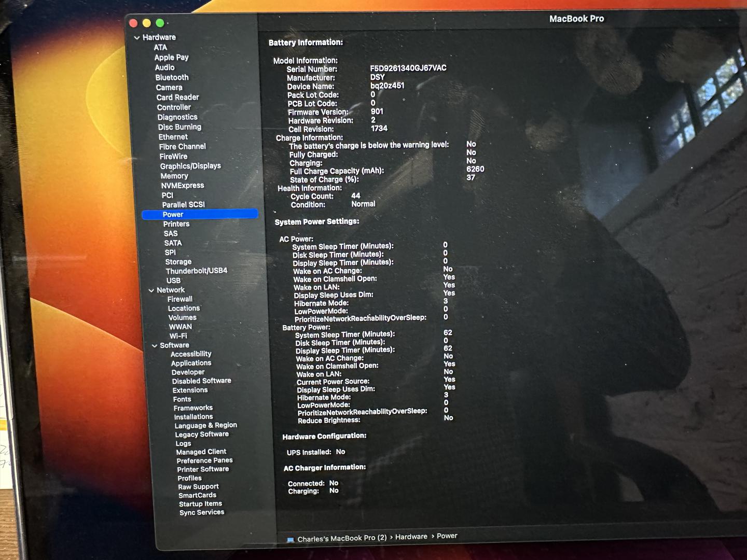
Task: Select Accessibility under Software
Action: [191, 354]
